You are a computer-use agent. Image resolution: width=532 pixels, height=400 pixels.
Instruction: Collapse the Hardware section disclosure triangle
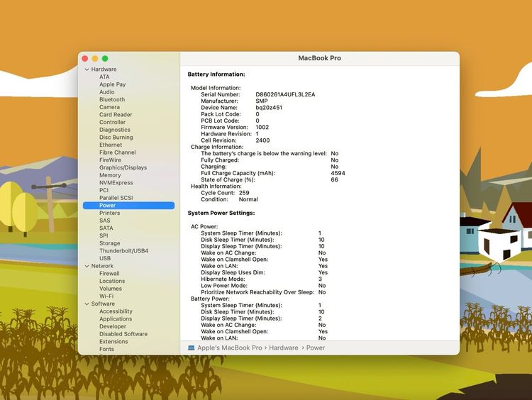click(x=87, y=70)
